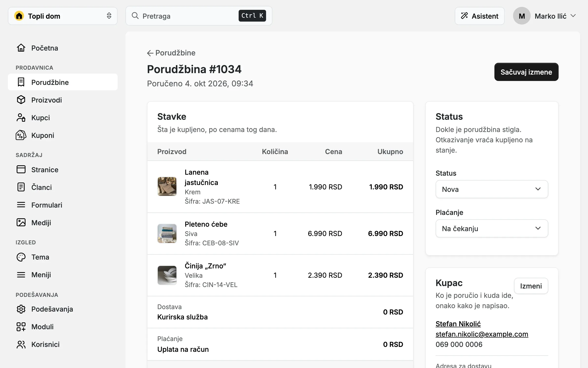The width and height of the screenshot is (588, 368).
Task: Click Uplata na račun payment text
Action: (183, 349)
